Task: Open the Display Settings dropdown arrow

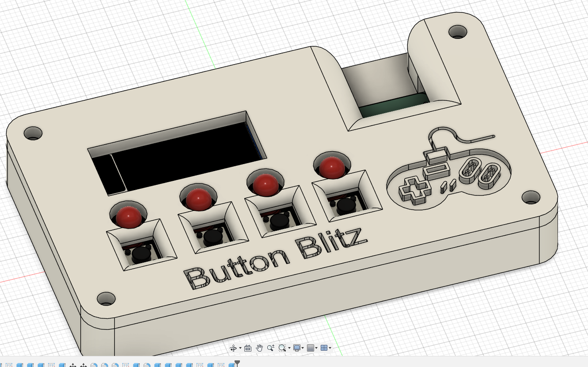Action: pos(303,348)
